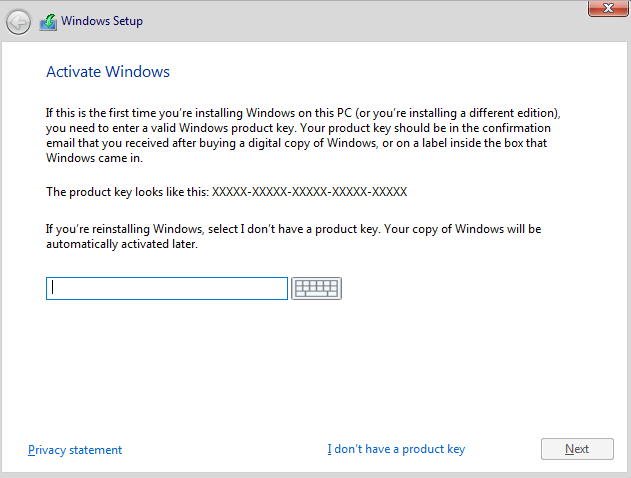
Task: Focus the product key text box
Action: (167, 288)
